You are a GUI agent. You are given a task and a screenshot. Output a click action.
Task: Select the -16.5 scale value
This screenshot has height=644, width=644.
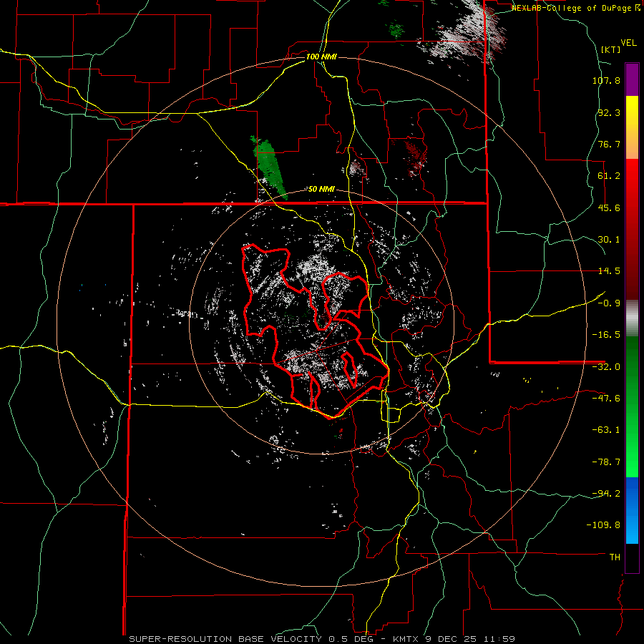point(606,335)
